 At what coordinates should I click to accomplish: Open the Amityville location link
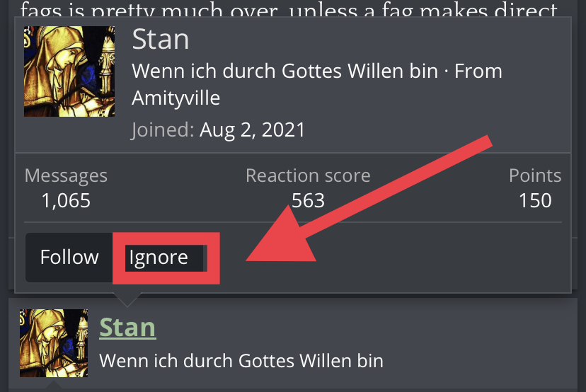pos(176,98)
